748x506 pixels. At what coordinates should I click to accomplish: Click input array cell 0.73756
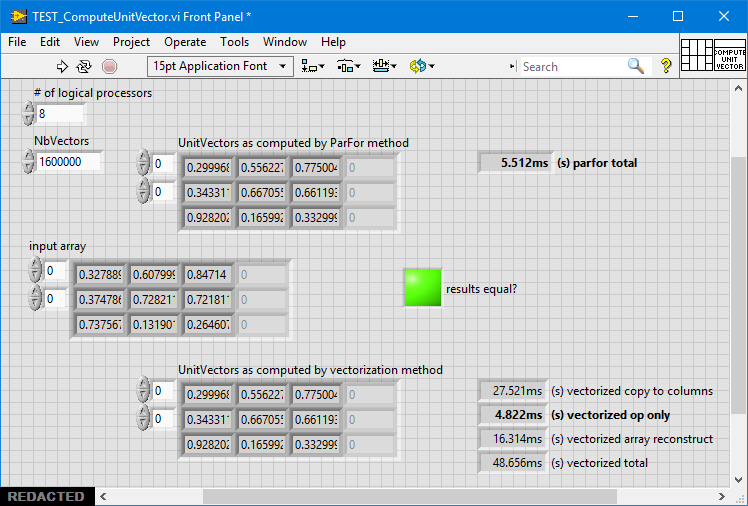coord(100,325)
